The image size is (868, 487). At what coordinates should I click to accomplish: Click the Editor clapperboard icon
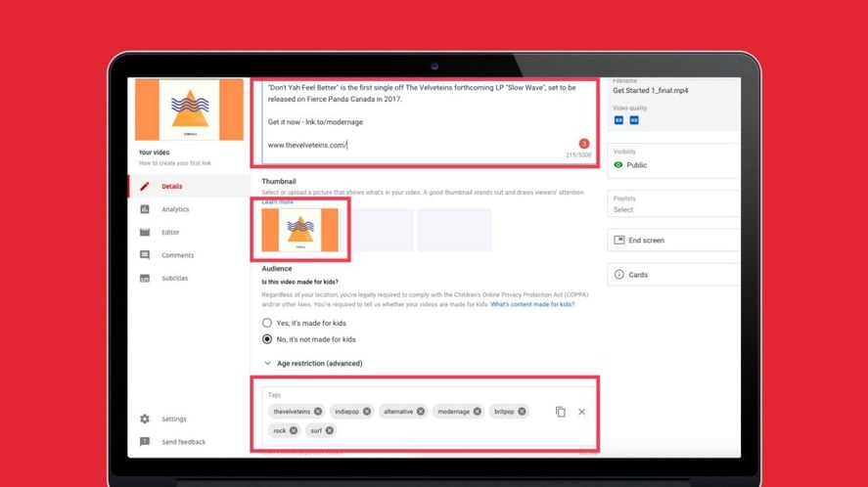145,233
